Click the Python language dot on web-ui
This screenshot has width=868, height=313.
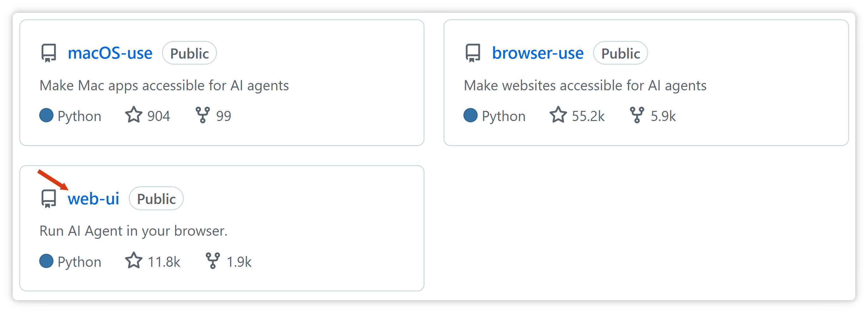click(46, 261)
